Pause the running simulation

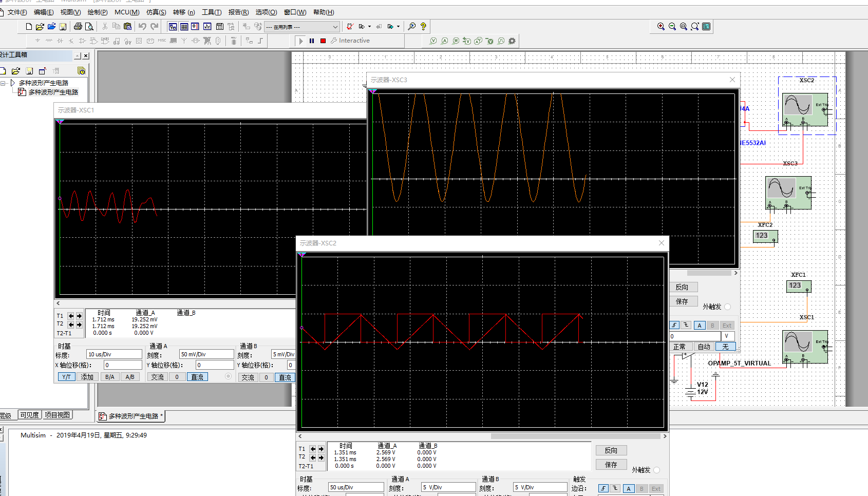pos(312,41)
